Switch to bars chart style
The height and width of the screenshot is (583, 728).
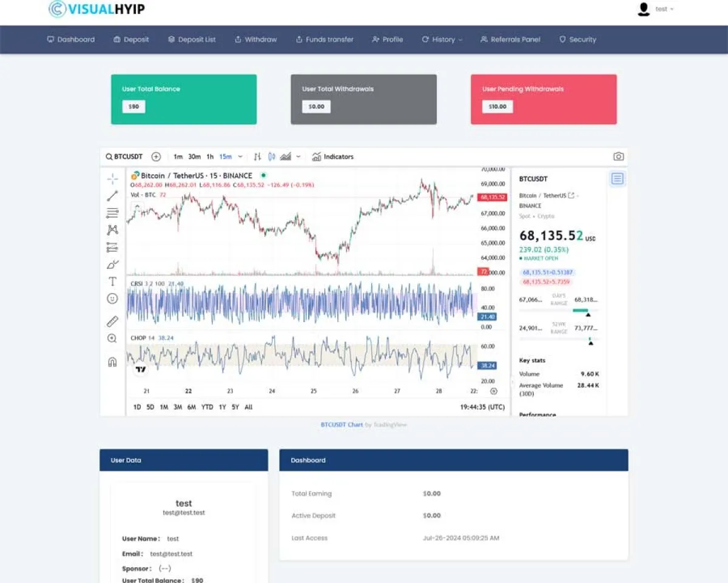point(257,157)
